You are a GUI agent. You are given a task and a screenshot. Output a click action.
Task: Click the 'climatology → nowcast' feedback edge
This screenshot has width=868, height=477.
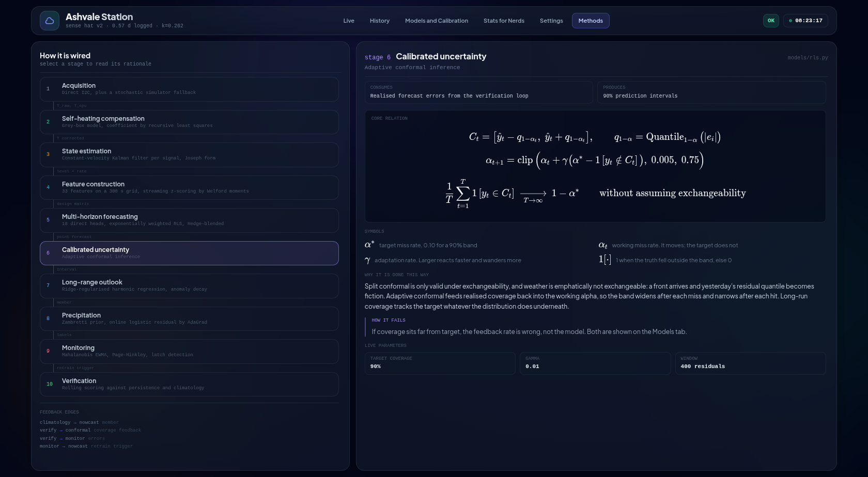pos(79,422)
